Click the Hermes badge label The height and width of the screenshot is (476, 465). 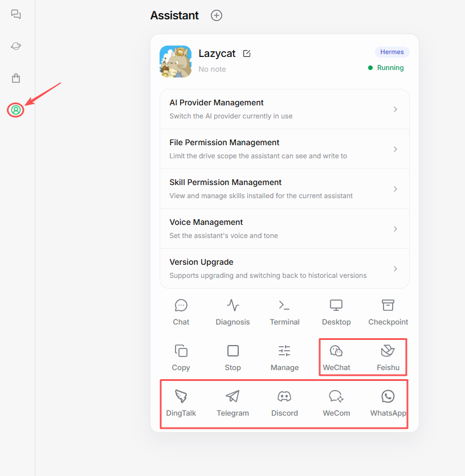pos(392,52)
